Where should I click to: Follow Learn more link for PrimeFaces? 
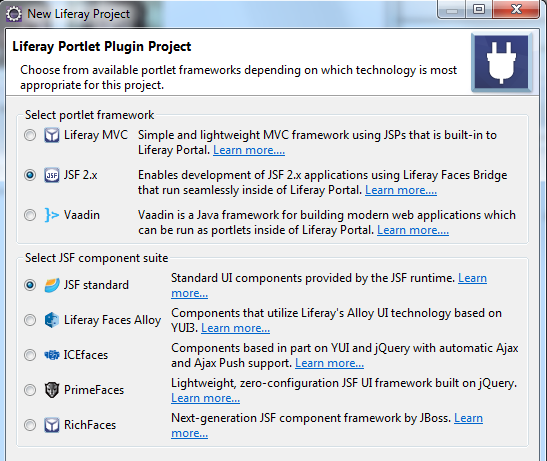[x=205, y=398]
